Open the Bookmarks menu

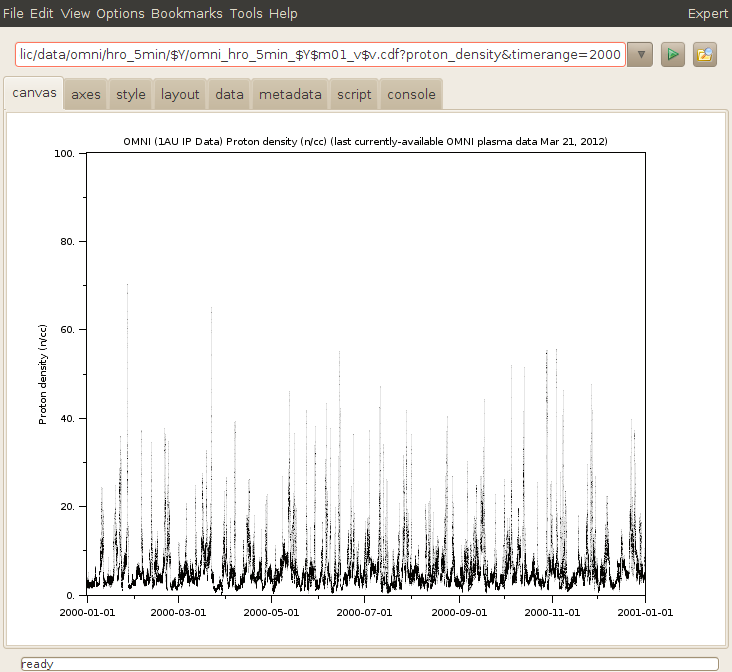point(187,13)
